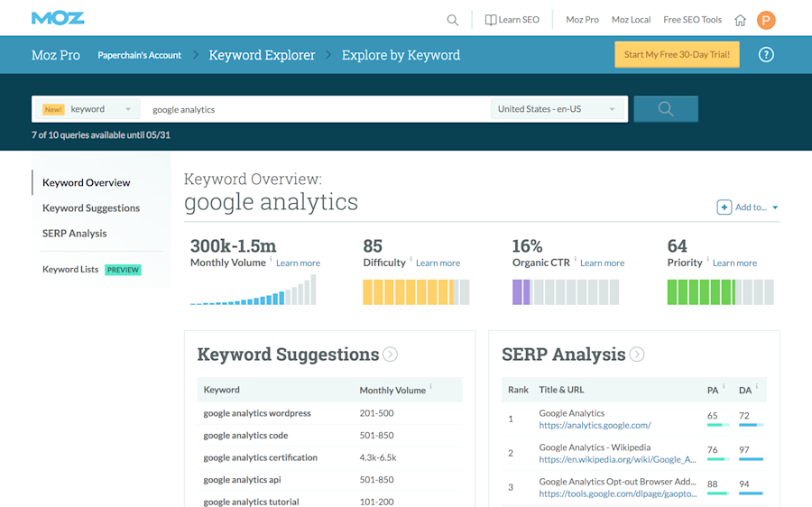The width and height of the screenshot is (812, 507).
Task: Click the Priority info icon
Action: click(x=707, y=258)
